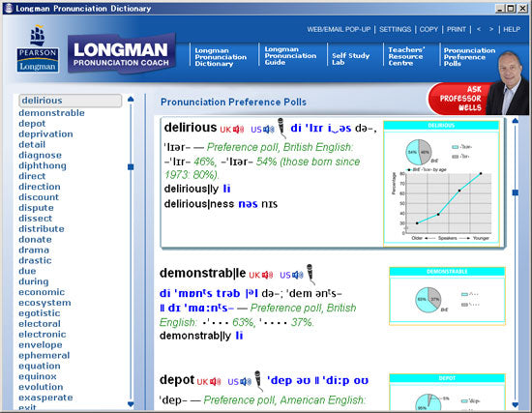The image size is (532, 413).
Task: Select drama in word list
Action: [34, 250]
